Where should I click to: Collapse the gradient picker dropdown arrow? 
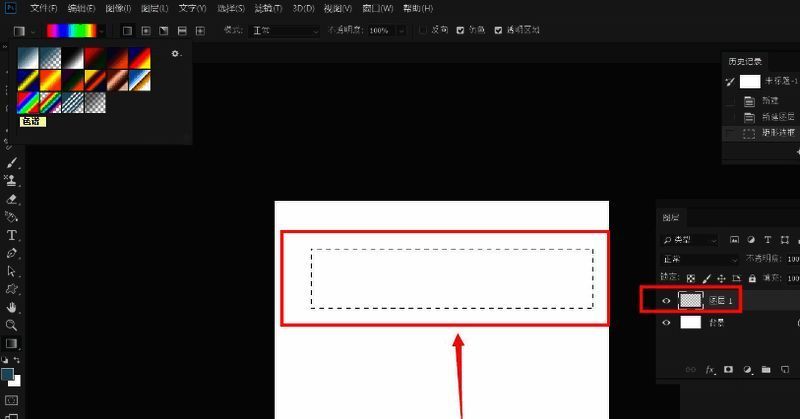(x=102, y=32)
